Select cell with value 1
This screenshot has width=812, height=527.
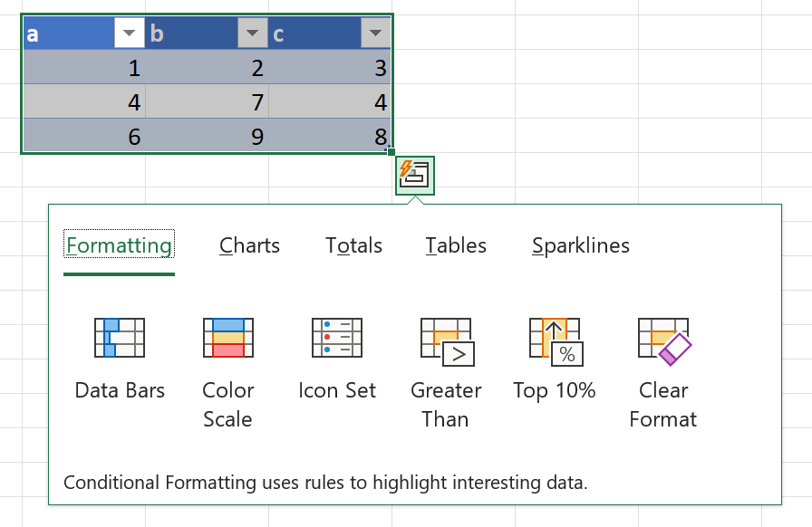tap(83, 68)
